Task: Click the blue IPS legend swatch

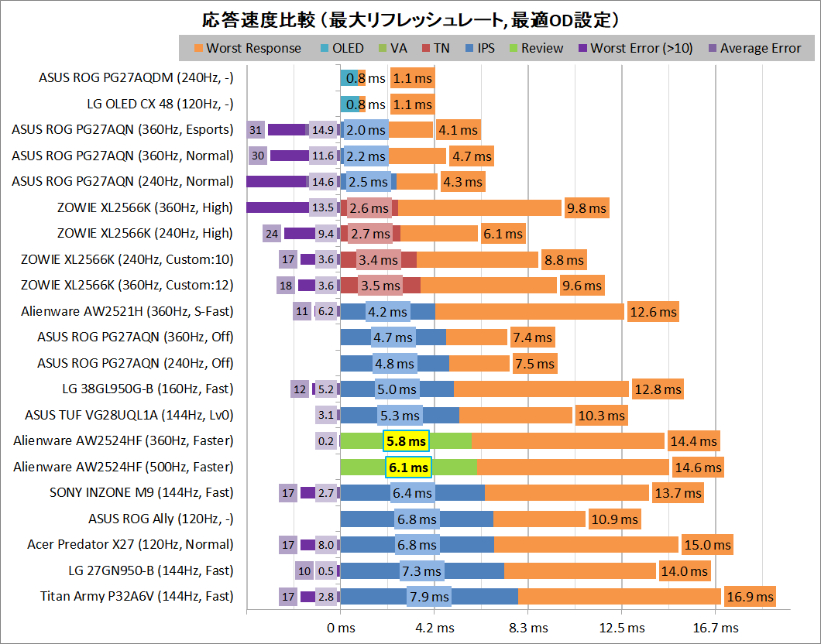Action: click(469, 49)
